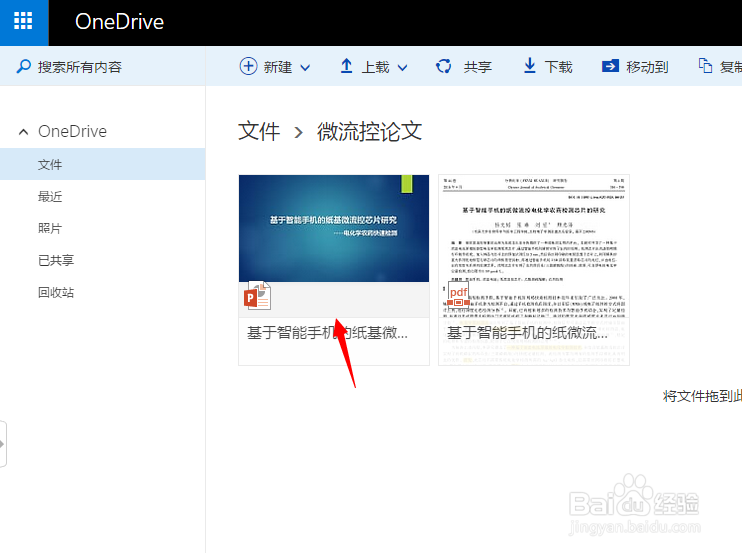The image size is (742, 553).
Task: Click the OneDrive title in header
Action: coord(119,22)
